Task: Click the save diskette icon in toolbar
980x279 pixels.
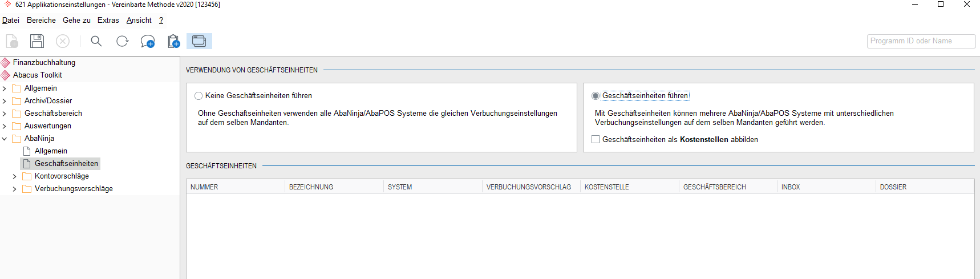Action: tap(37, 41)
